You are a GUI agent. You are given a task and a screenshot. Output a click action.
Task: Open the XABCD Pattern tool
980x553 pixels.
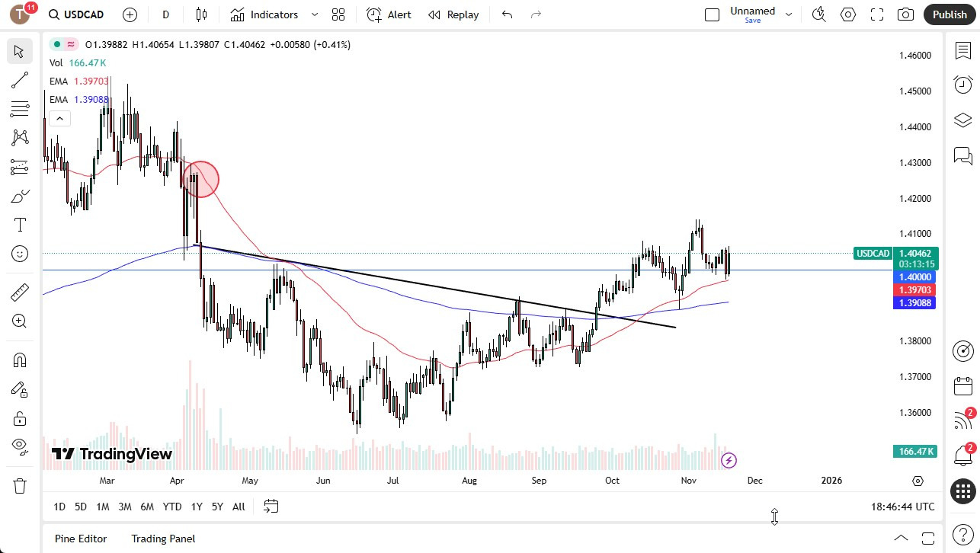(x=19, y=136)
